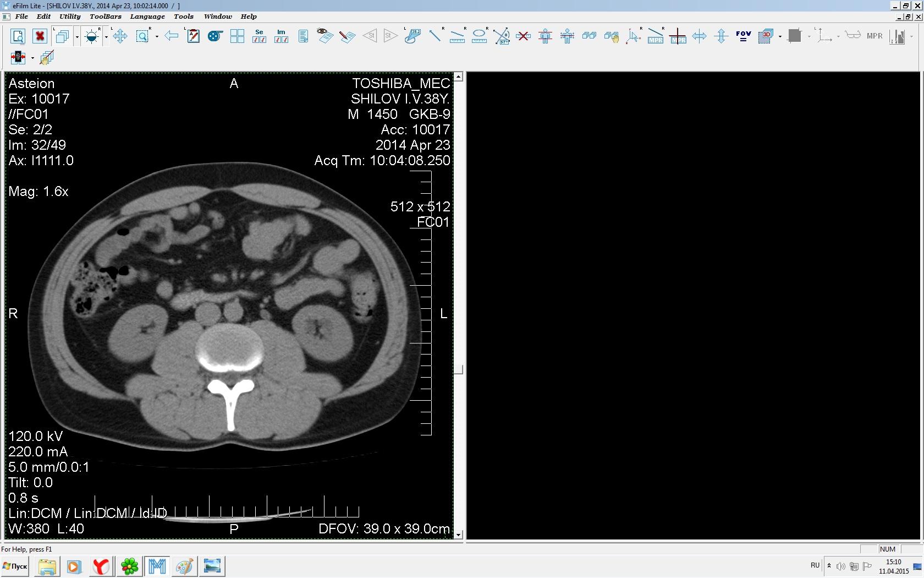Click the red X close study icon
This screenshot has width=924, height=578.
40,36
